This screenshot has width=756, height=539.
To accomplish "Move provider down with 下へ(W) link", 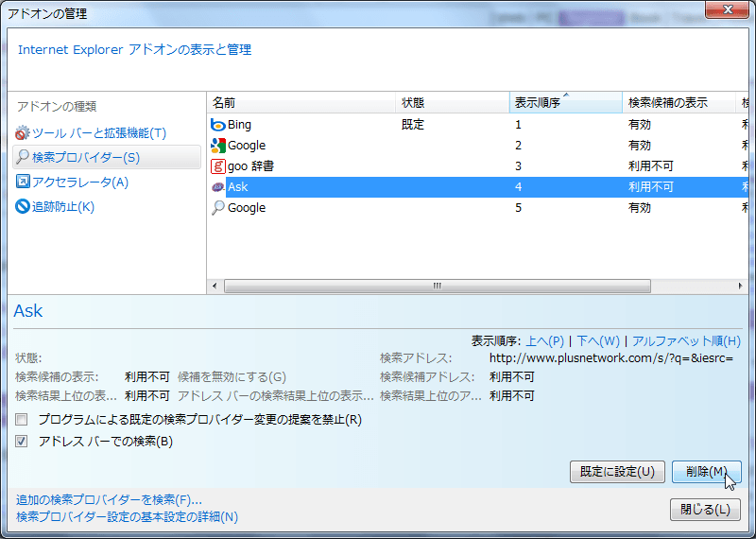I will tap(598, 341).
